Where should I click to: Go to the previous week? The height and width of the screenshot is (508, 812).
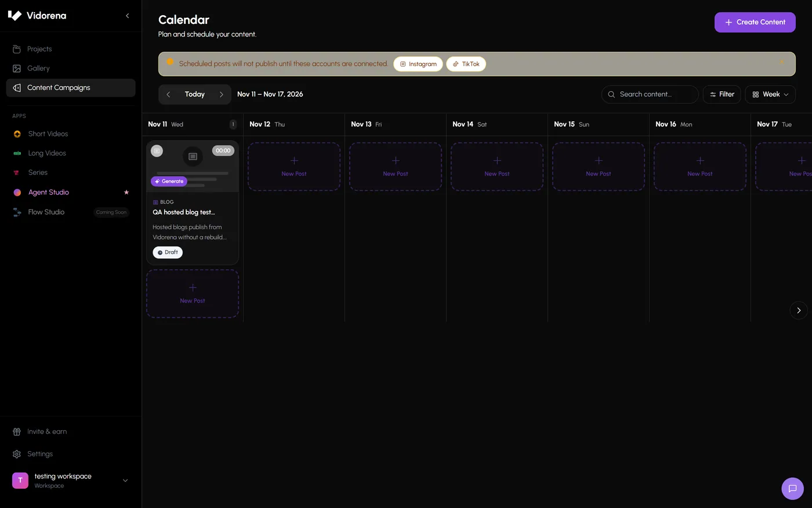[168, 94]
